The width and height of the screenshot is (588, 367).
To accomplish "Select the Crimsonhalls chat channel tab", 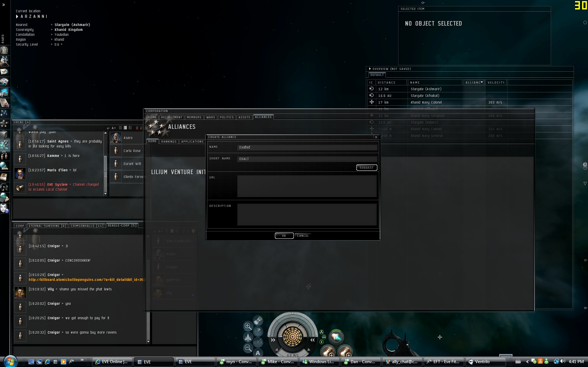I will click(x=87, y=226).
